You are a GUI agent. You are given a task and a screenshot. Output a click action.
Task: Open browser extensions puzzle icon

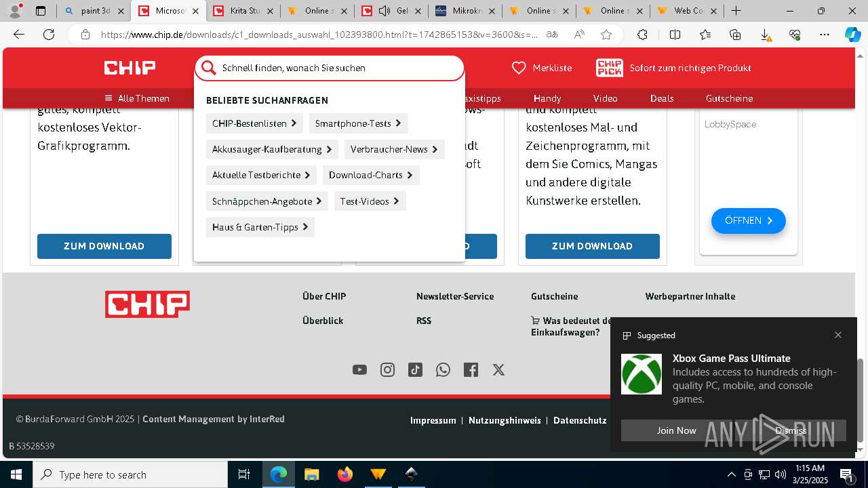[642, 35]
